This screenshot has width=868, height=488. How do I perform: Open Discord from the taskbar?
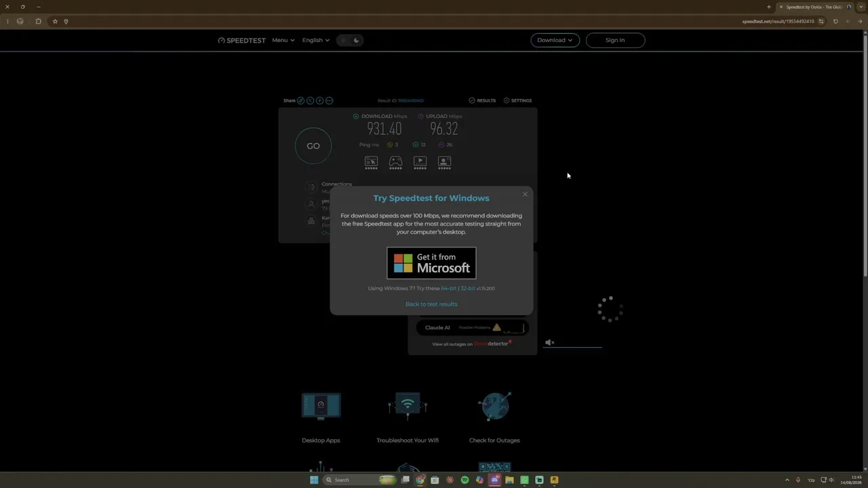pyautogui.click(x=494, y=480)
